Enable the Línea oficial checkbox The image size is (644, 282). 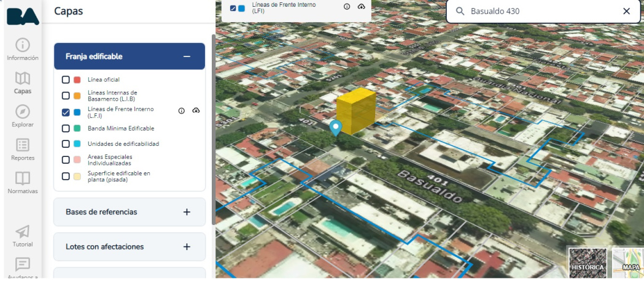66,80
